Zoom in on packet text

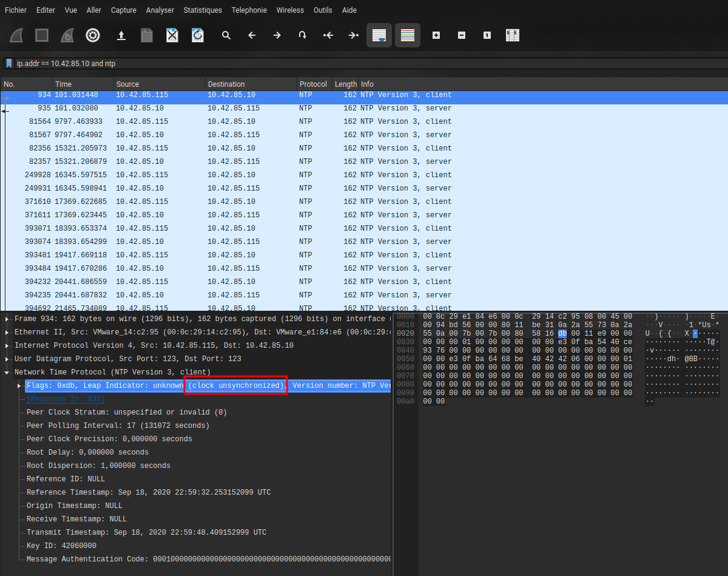click(x=436, y=35)
